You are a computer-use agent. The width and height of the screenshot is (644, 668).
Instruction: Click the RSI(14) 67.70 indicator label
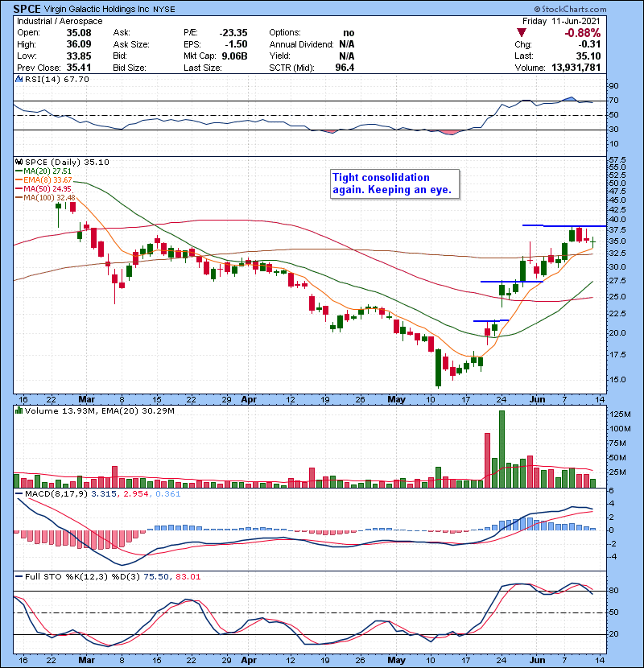tap(57, 79)
